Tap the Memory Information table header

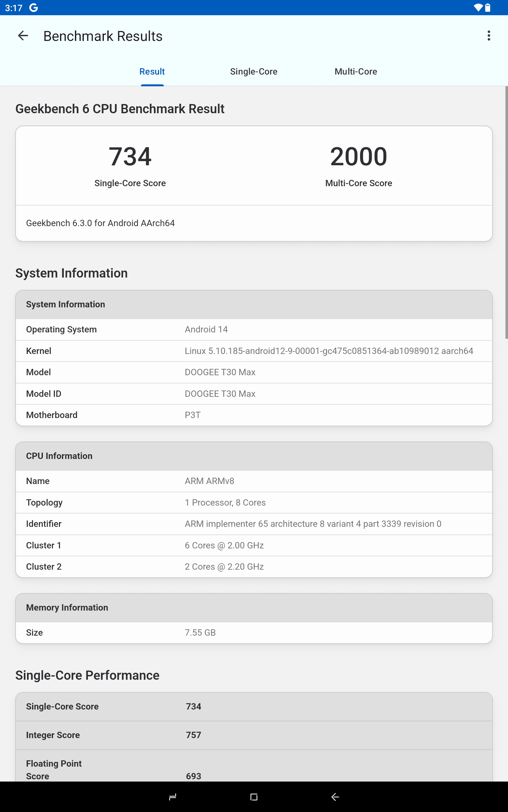tap(254, 608)
